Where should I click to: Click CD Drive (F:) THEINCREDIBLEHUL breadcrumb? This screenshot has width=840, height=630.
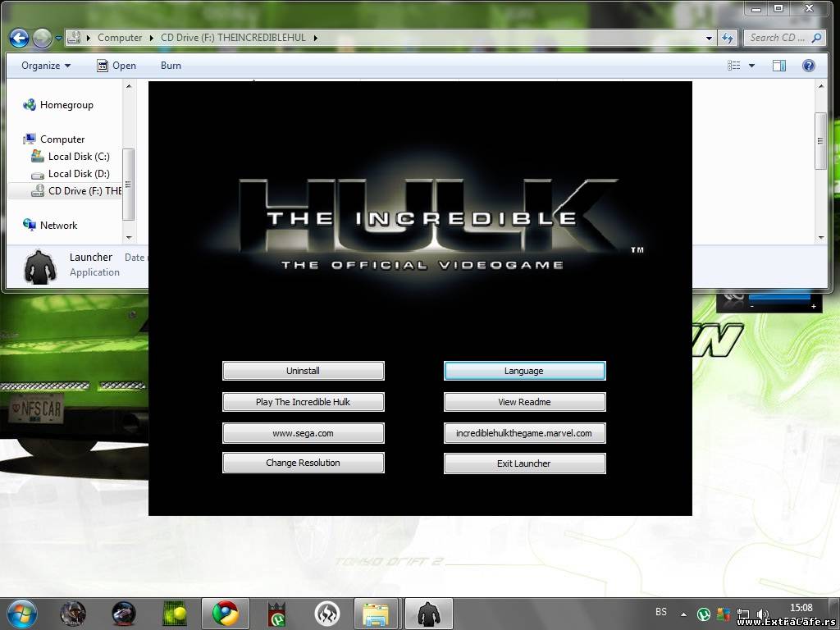233,38
